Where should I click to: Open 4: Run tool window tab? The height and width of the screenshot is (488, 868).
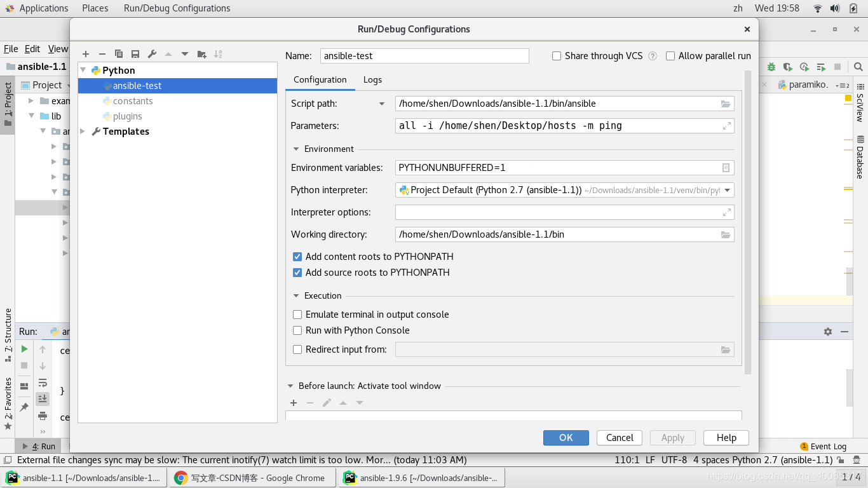click(39, 446)
